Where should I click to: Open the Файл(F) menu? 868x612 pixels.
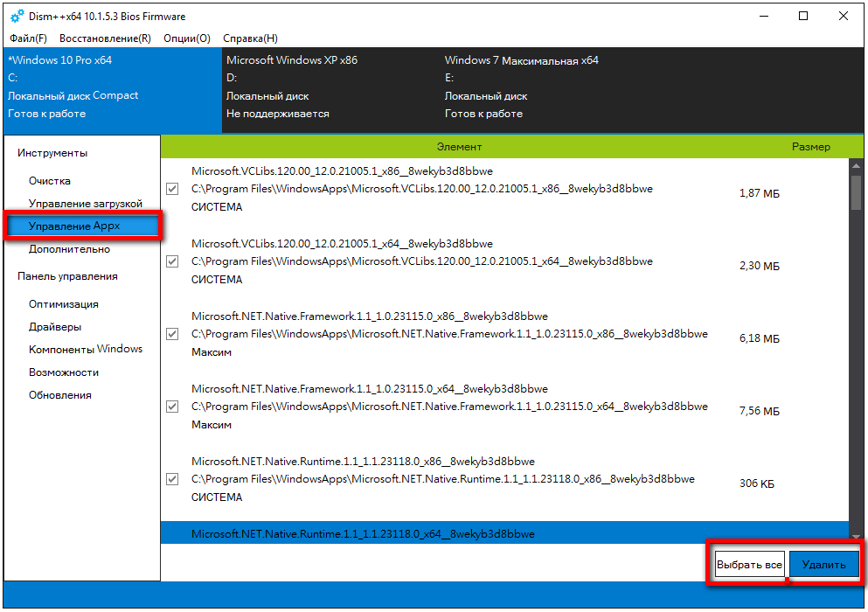click(28, 38)
